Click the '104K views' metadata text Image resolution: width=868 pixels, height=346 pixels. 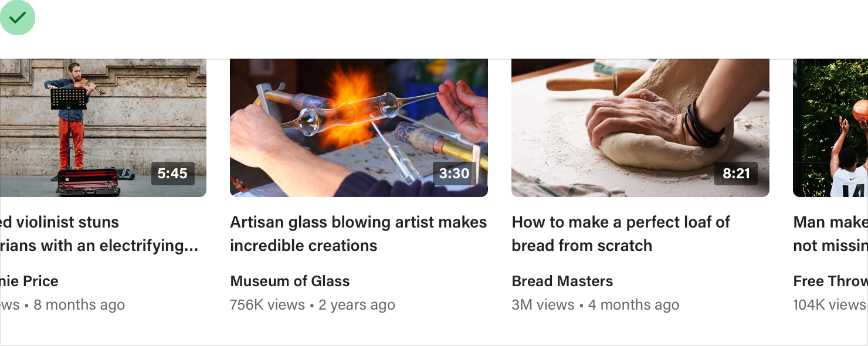click(x=830, y=305)
